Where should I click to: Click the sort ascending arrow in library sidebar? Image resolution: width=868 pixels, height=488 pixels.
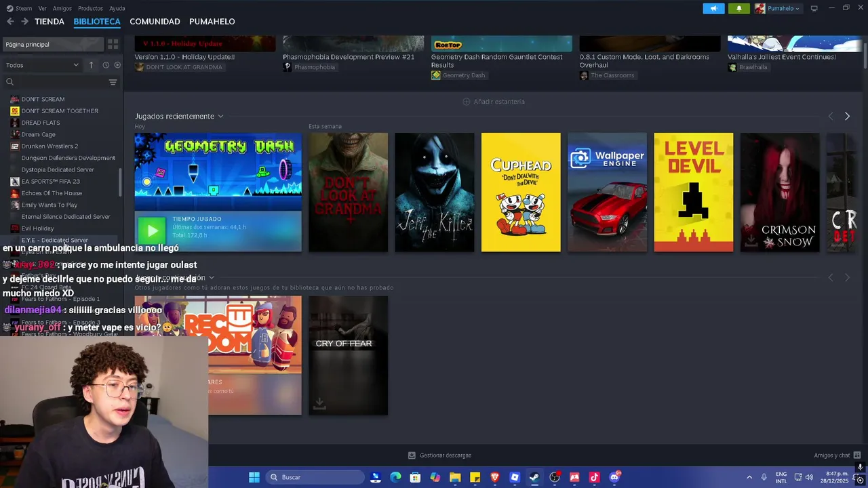point(91,65)
